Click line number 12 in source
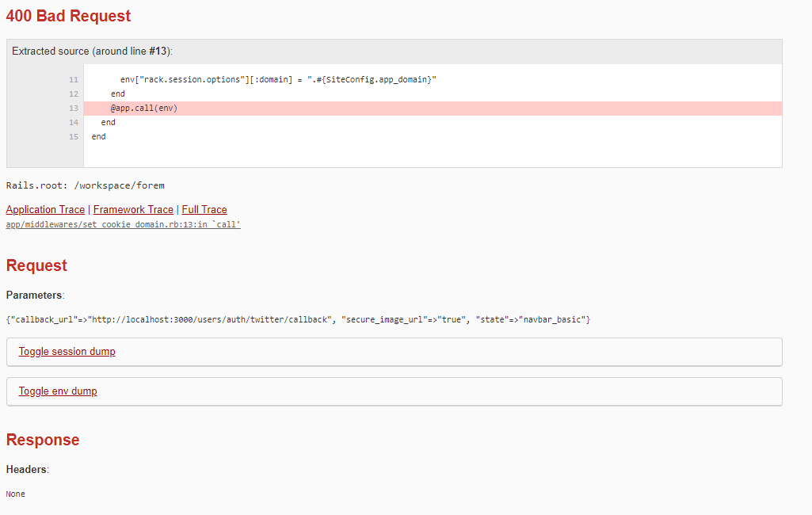This screenshot has height=515, width=812. tap(74, 93)
